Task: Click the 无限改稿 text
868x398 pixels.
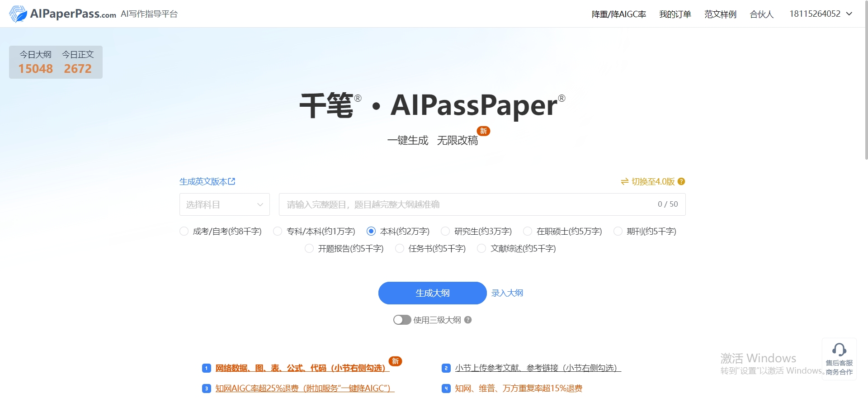Action: click(457, 141)
